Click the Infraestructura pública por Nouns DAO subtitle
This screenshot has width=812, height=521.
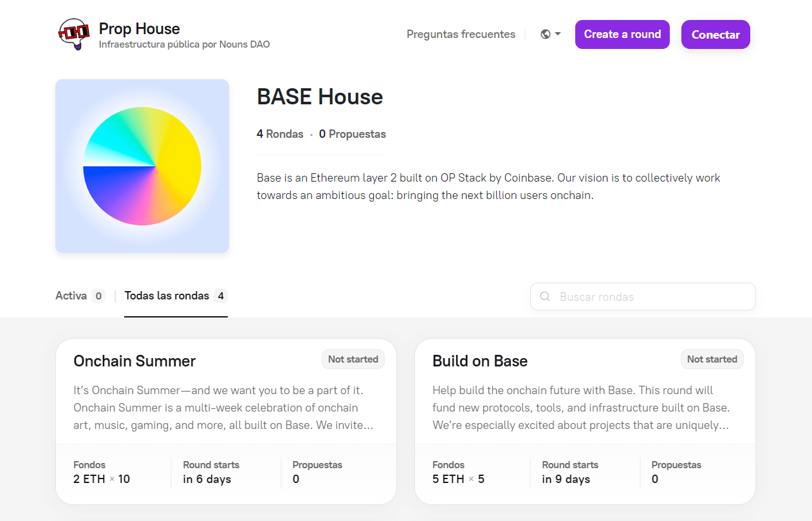(185, 45)
